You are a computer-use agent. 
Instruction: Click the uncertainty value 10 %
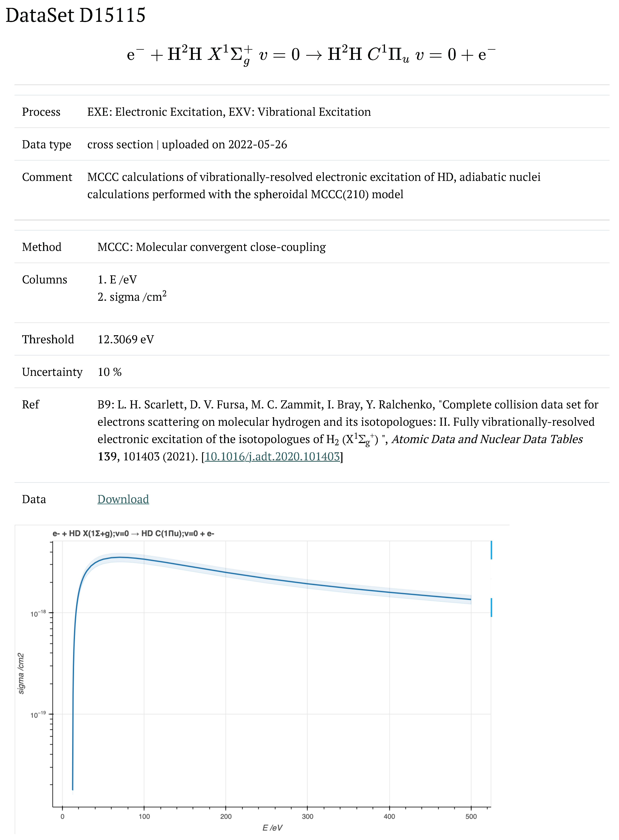click(x=110, y=372)
